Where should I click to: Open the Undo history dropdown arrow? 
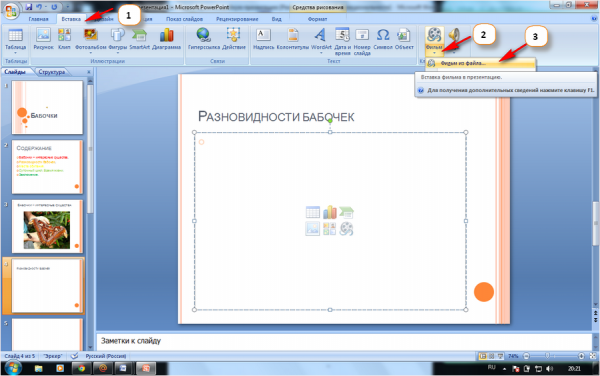pos(46,7)
